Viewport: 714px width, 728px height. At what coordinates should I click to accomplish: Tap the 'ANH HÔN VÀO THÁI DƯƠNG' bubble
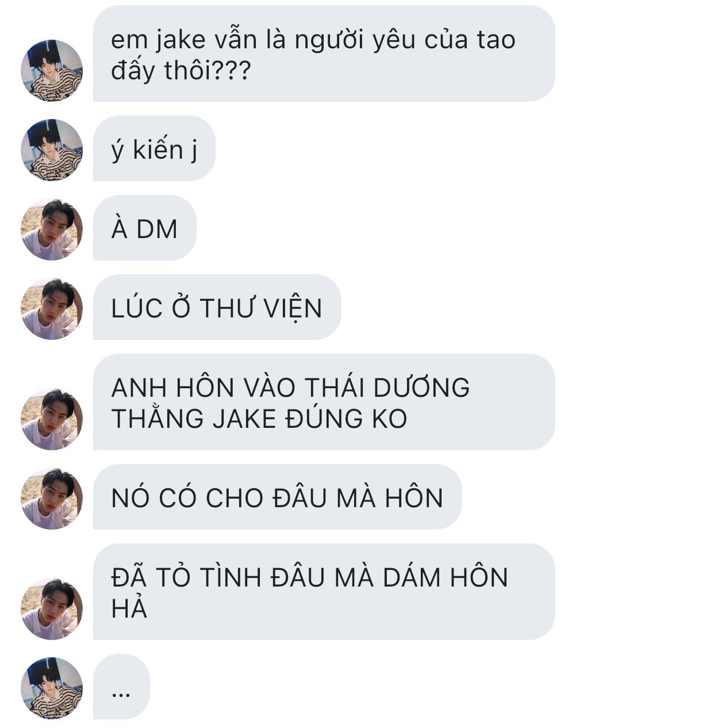click(x=324, y=402)
